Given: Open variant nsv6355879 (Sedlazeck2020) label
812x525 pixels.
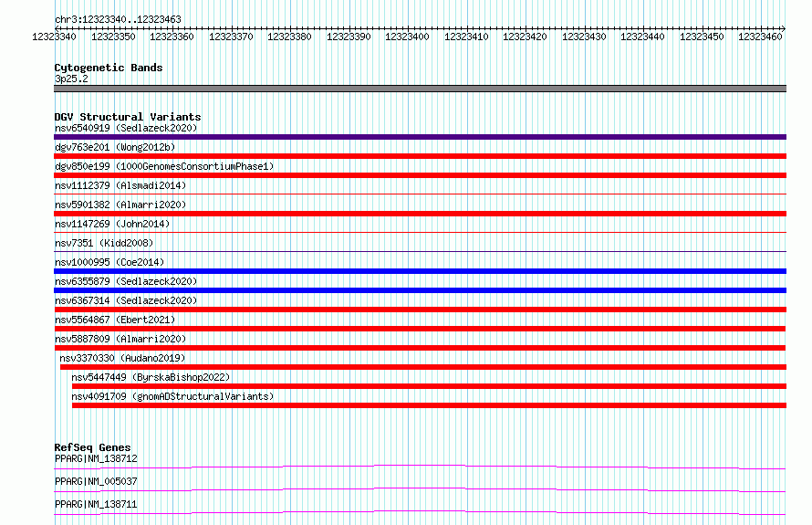Looking at the screenshot, I should [126, 281].
